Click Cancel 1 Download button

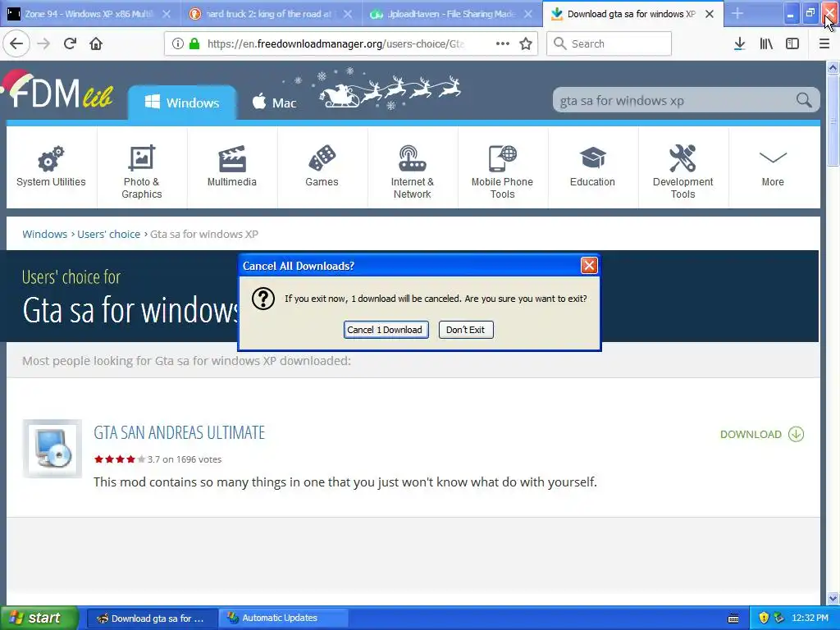coord(386,330)
